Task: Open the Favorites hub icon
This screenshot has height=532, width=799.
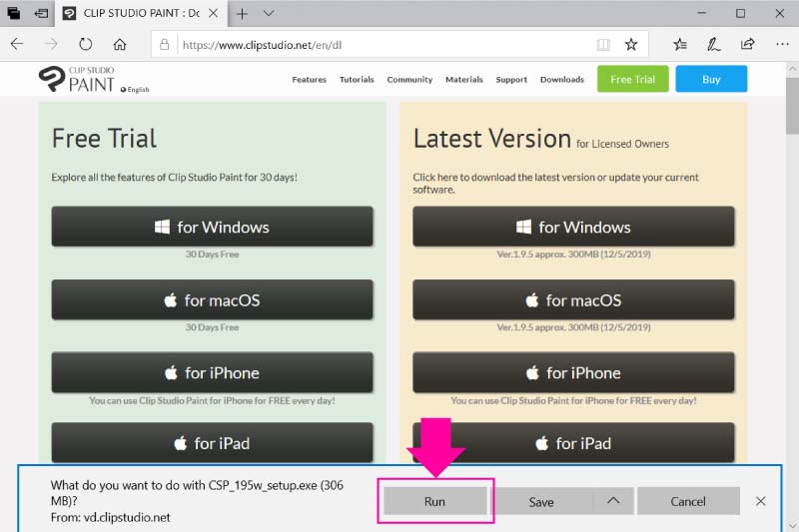Action: pyautogui.click(x=680, y=45)
